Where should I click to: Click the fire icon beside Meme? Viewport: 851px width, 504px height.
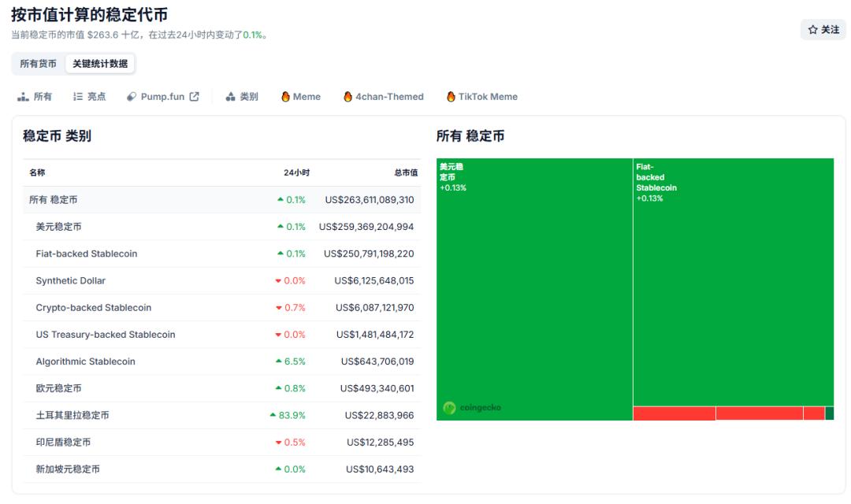tap(286, 97)
